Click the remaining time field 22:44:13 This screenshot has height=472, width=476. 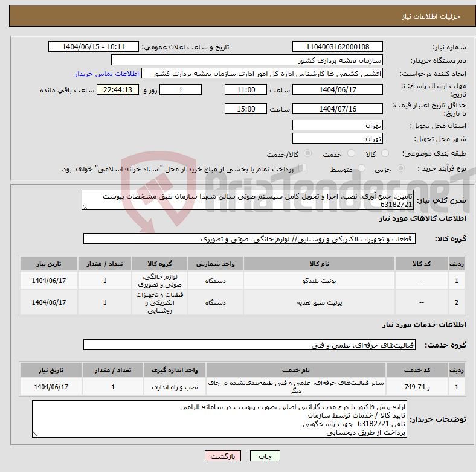117,89
